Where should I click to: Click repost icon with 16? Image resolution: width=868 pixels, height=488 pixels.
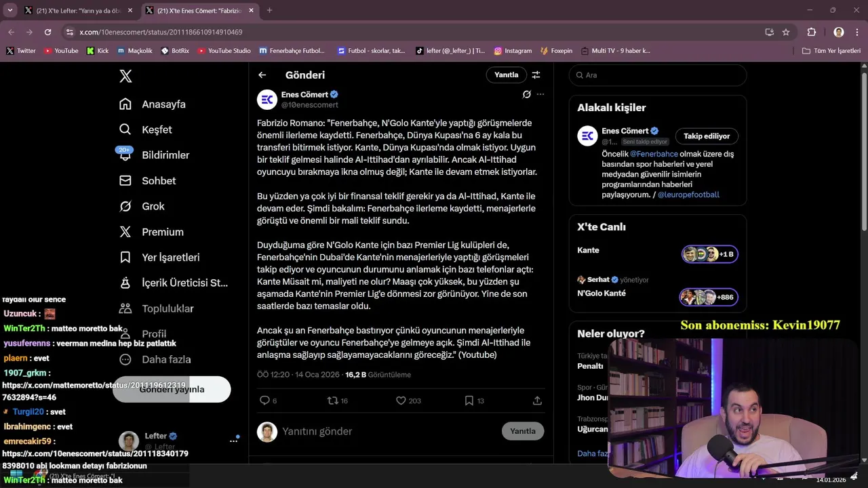pyautogui.click(x=337, y=401)
